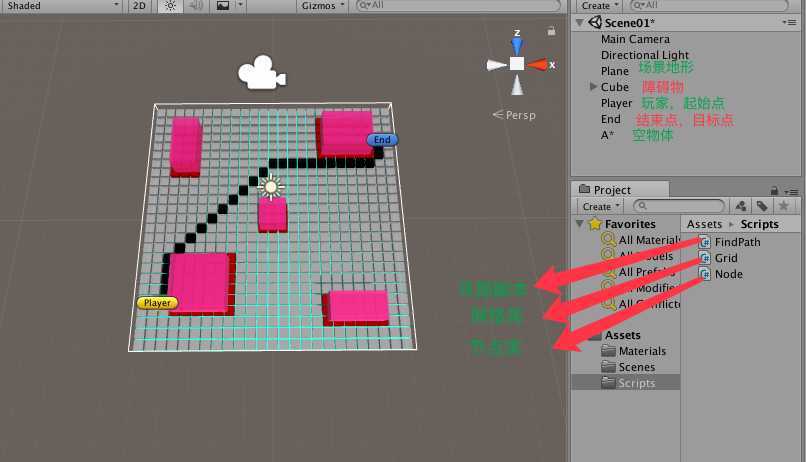The image size is (806, 462).
Task: Select Main Camera in Hierarchy
Action: pyautogui.click(x=635, y=39)
